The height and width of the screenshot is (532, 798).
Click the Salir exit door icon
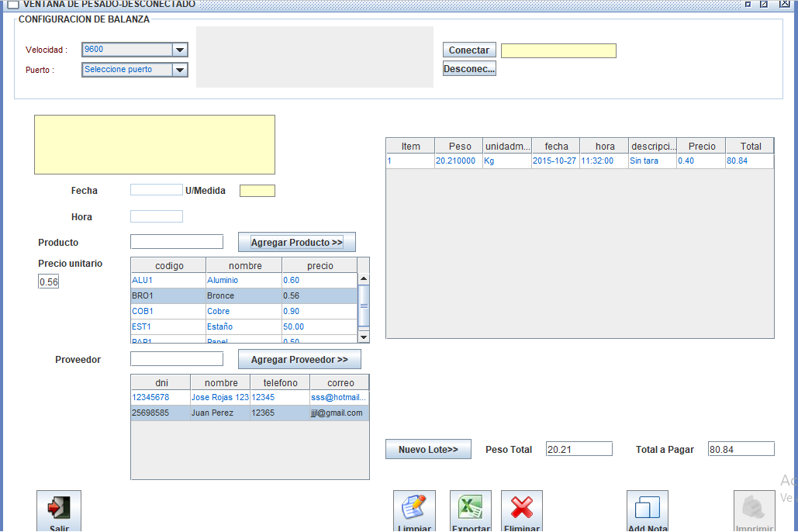click(x=59, y=508)
